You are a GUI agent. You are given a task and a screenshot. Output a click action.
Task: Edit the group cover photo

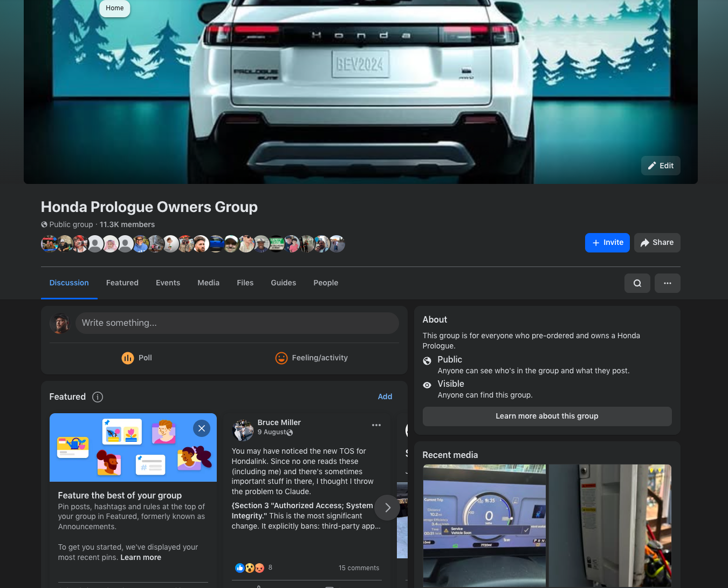point(661,166)
